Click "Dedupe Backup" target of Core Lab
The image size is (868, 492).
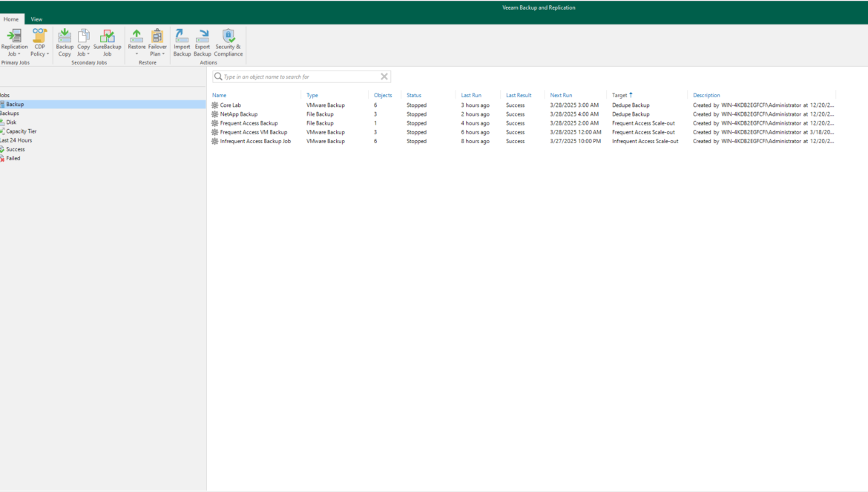pyautogui.click(x=631, y=105)
